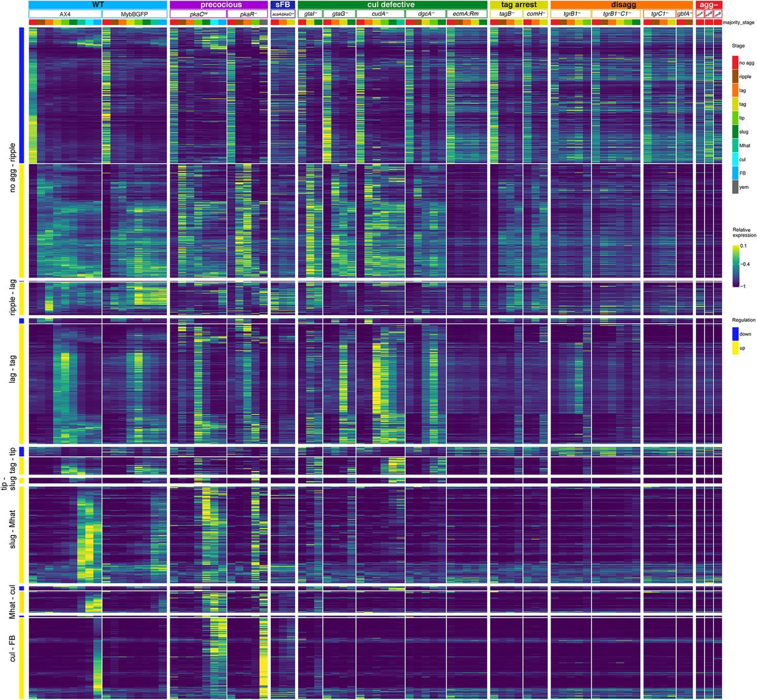
Task: Select the ecmA:Rm strain label
Action: click(x=467, y=14)
